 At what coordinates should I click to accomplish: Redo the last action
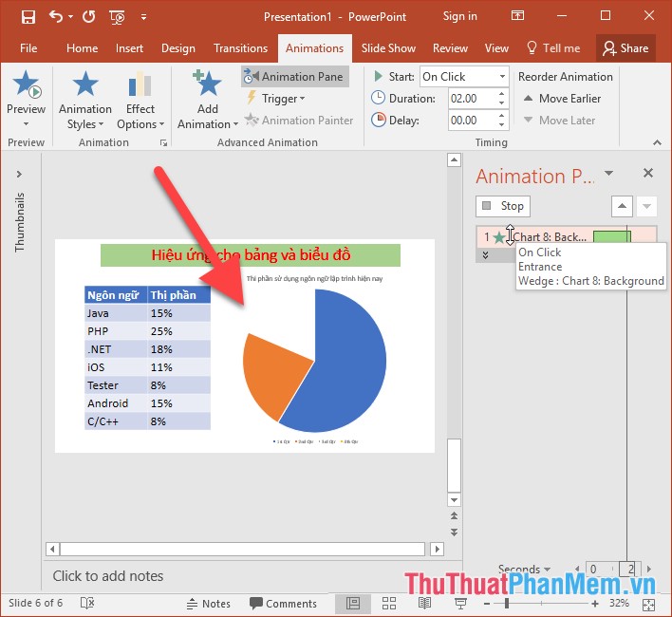88,17
